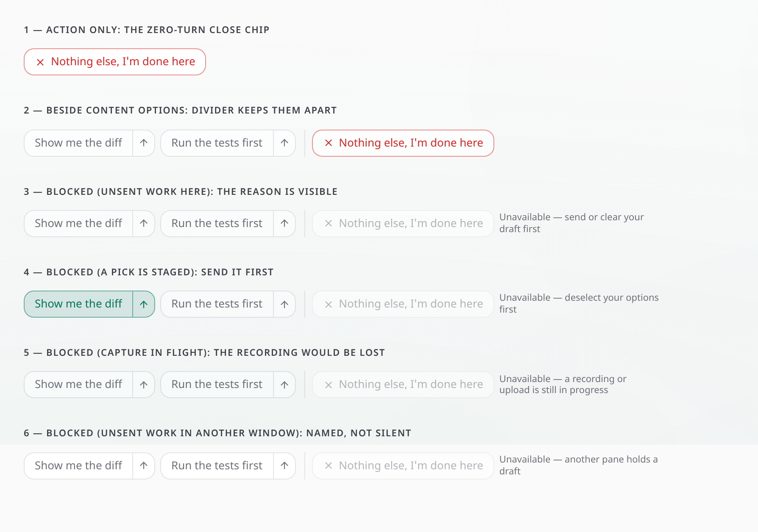This screenshot has width=758, height=532.
Task: Click the up-arrow beside 'Run the tests first' in section 5
Action: tap(284, 385)
